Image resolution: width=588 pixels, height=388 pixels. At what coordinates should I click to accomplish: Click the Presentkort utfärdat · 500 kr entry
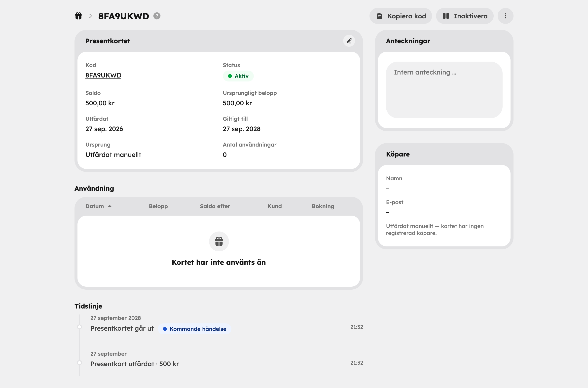(x=135, y=364)
